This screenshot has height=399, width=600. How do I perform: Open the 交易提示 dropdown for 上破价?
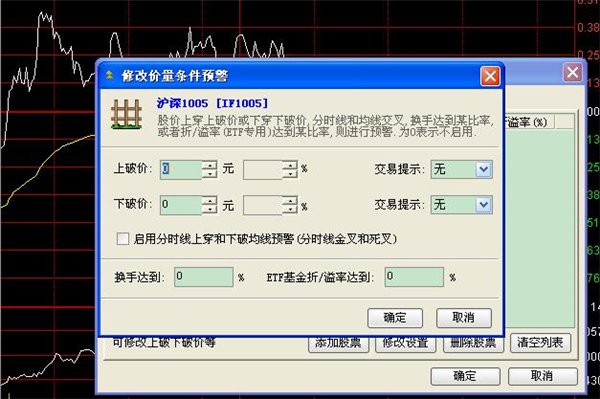(x=483, y=169)
